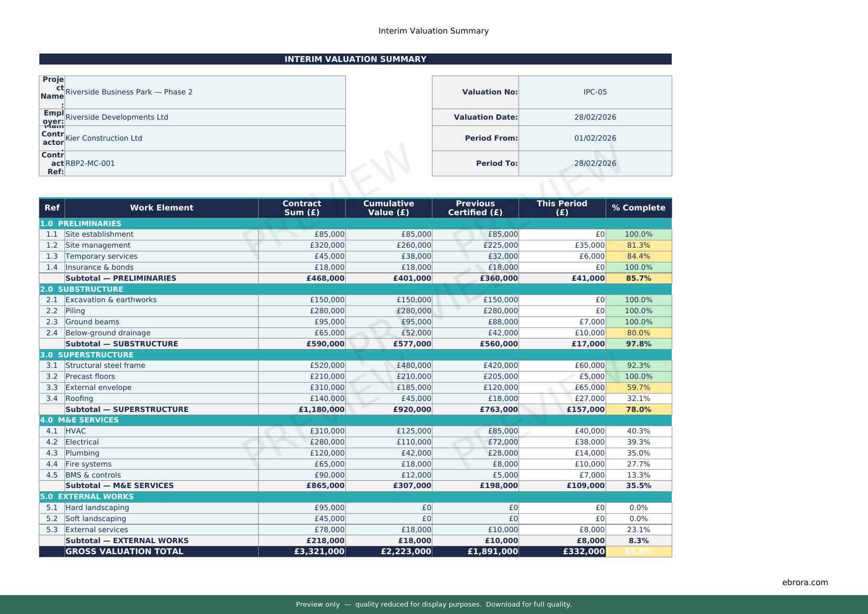Click the green 92.3% Structural steel frame cell
Viewport: 868px width, 614px height.
click(638, 365)
